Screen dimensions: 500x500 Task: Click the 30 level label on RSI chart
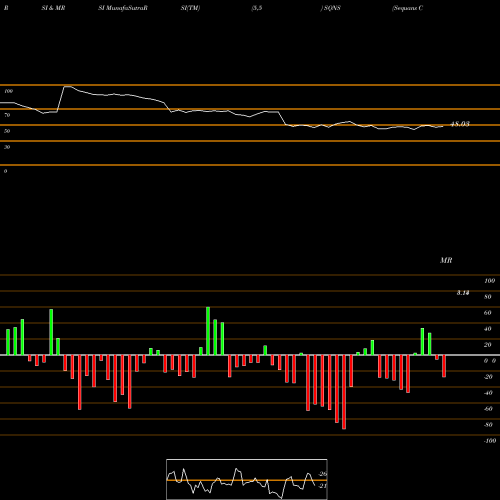pyautogui.click(x=7, y=147)
